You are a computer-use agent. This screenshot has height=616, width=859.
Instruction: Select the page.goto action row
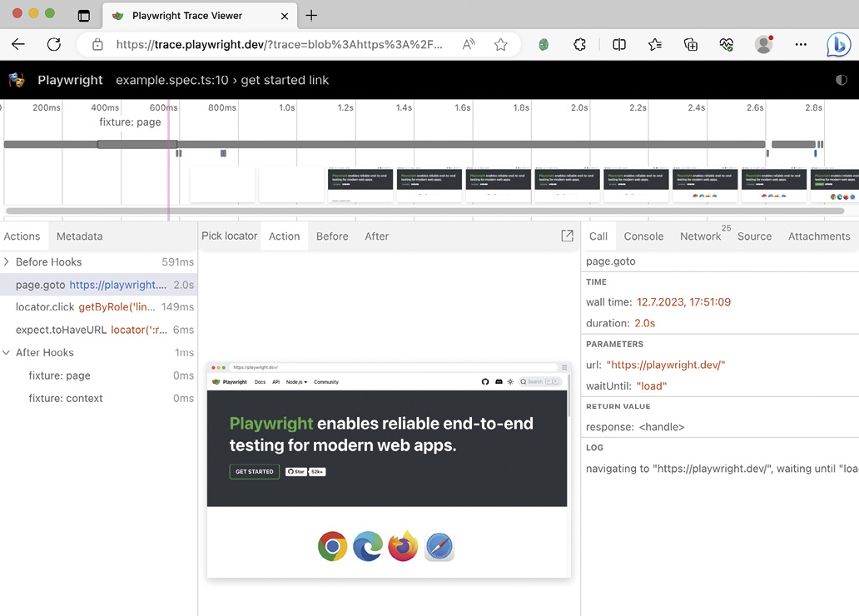[x=98, y=285]
